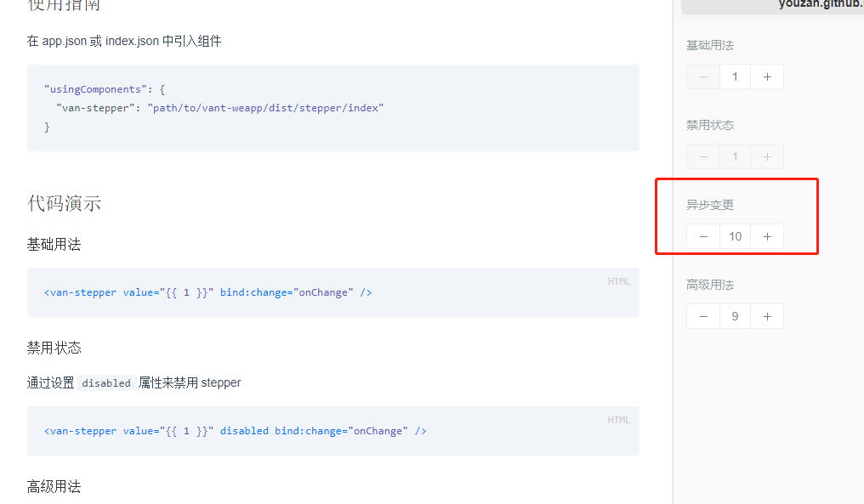The height and width of the screenshot is (504, 864).
Task: Select the value field showing 9
Action: (735, 315)
